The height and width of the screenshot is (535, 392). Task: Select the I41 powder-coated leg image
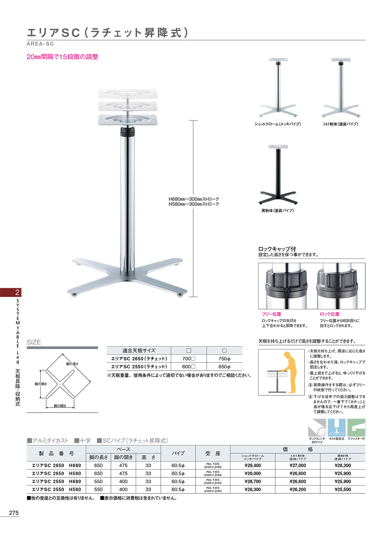(x=340, y=88)
